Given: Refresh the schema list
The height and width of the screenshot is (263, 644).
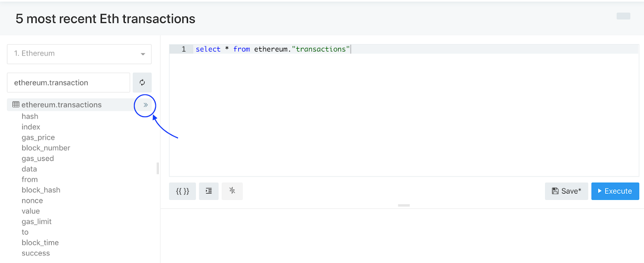Looking at the screenshot, I should pyautogui.click(x=142, y=83).
